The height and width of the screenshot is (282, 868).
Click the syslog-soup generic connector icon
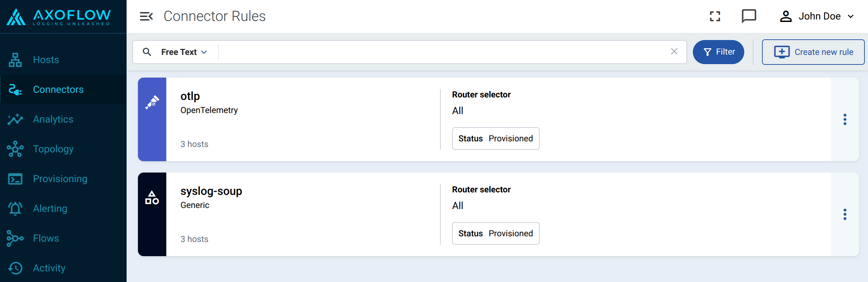(x=152, y=197)
